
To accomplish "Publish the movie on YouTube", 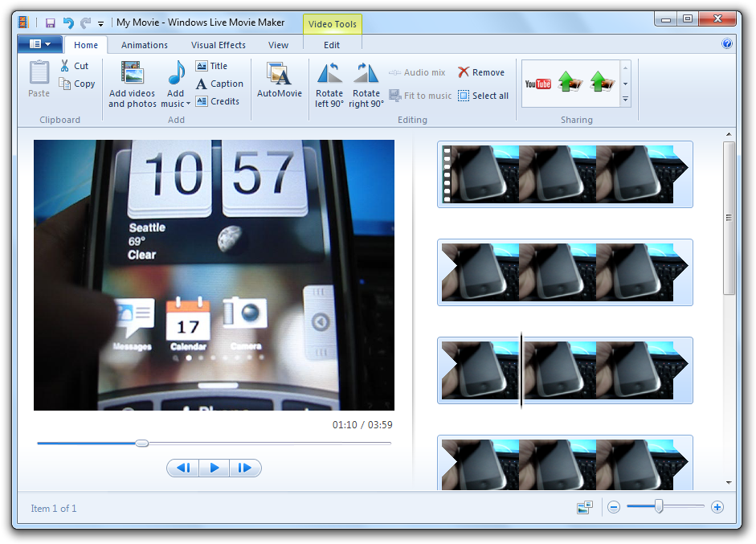I will (x=537, y=84).
